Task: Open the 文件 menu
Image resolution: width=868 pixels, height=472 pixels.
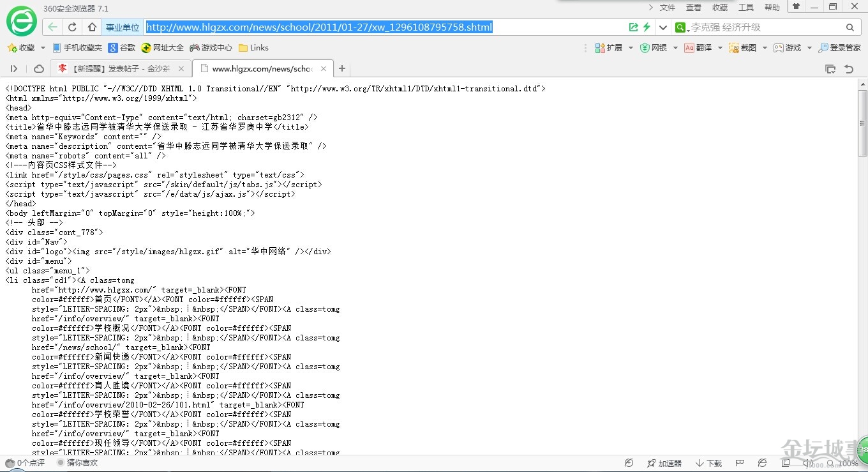Action: tap(668, 8)
